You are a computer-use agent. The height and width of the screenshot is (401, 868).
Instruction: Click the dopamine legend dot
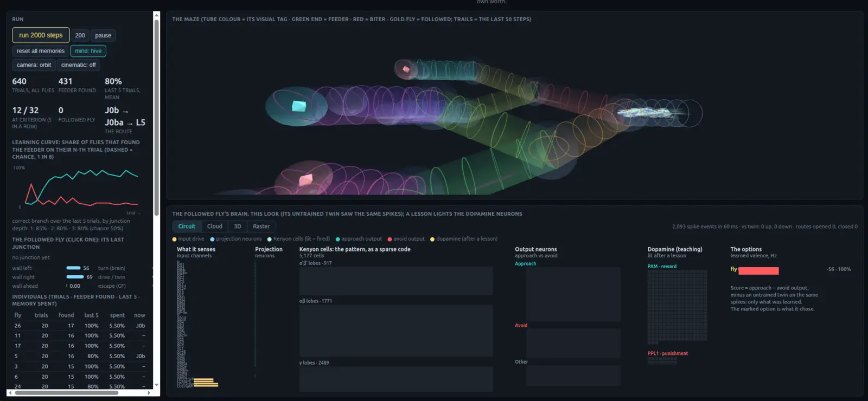432,239
